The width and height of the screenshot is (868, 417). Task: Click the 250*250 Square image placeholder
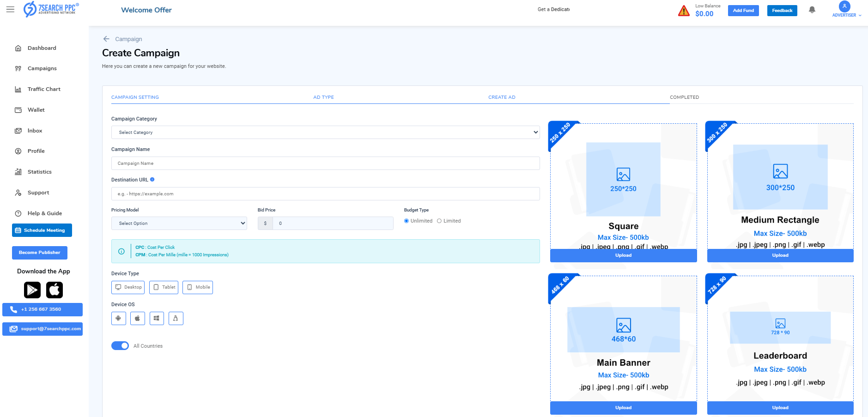tap(623, 179)
